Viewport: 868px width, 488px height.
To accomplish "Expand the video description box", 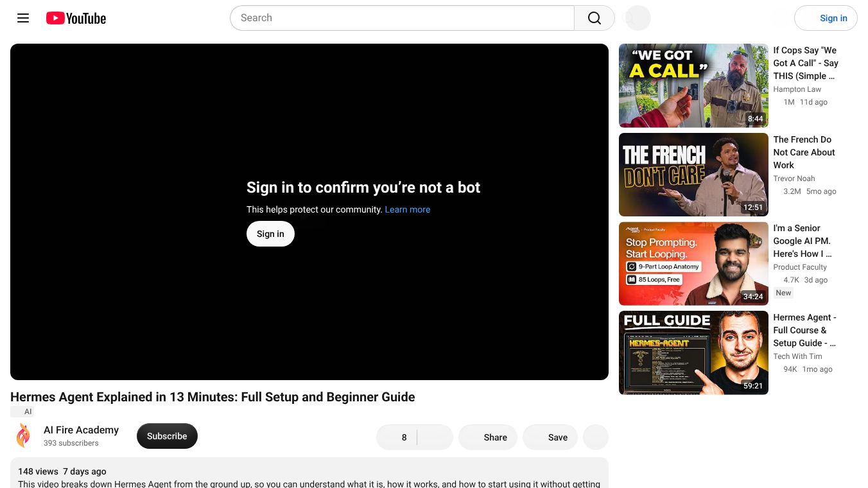I will (309, 473).
